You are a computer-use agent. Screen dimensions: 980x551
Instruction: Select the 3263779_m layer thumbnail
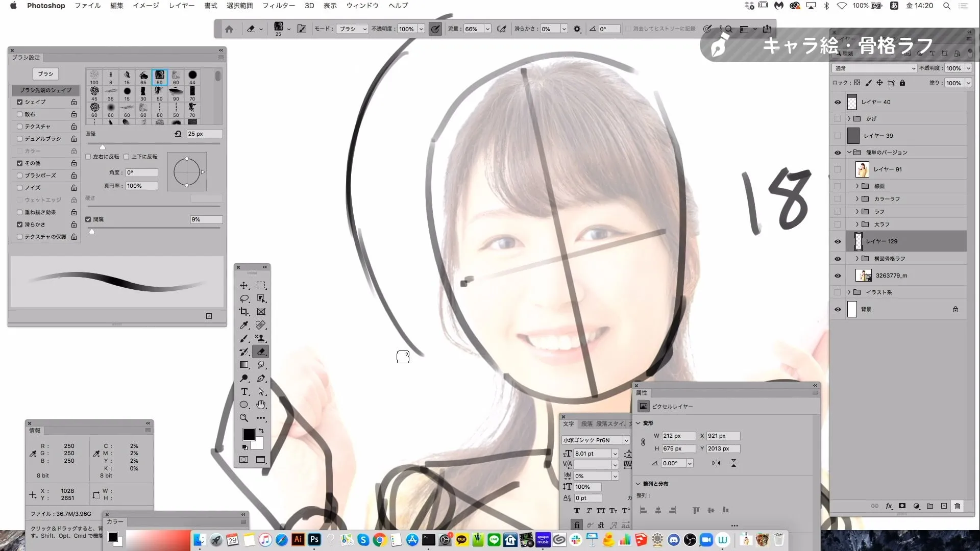pos(864,275)
